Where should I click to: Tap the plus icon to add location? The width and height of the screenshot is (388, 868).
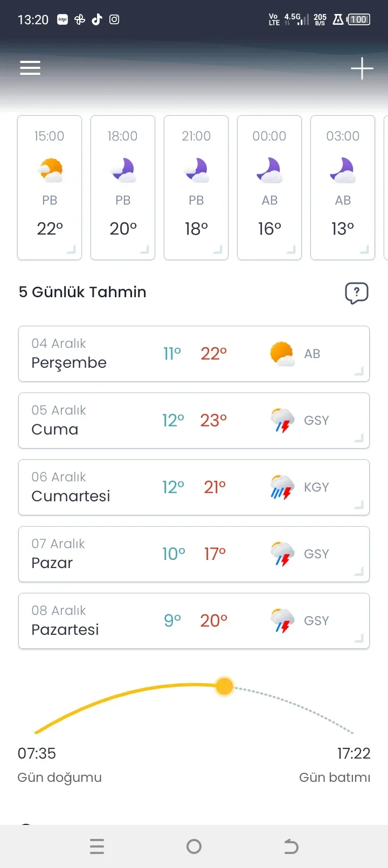click(x=362, y=68)
